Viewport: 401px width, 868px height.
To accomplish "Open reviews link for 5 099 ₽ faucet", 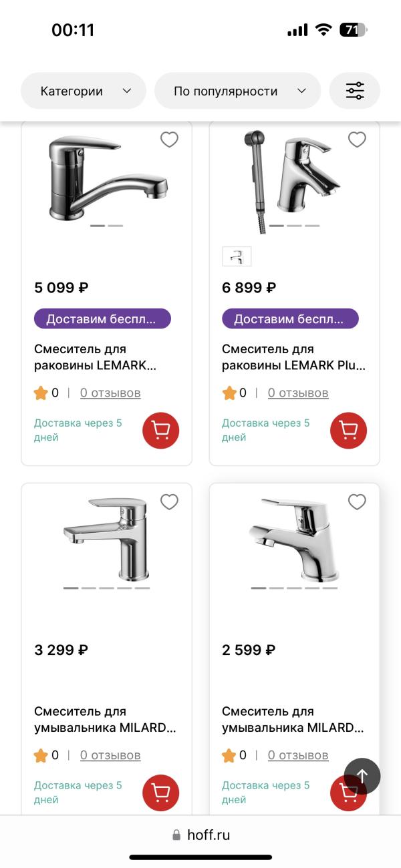I will point(110,393).
